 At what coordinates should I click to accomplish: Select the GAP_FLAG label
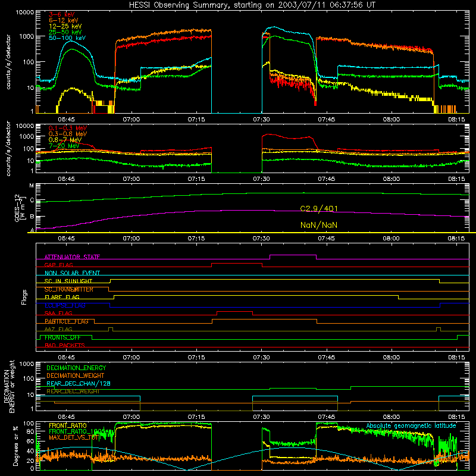tap(58, 265)
